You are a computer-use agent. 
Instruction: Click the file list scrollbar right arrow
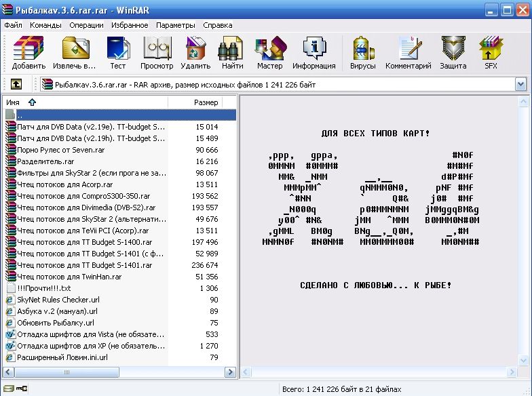(231, 372)
